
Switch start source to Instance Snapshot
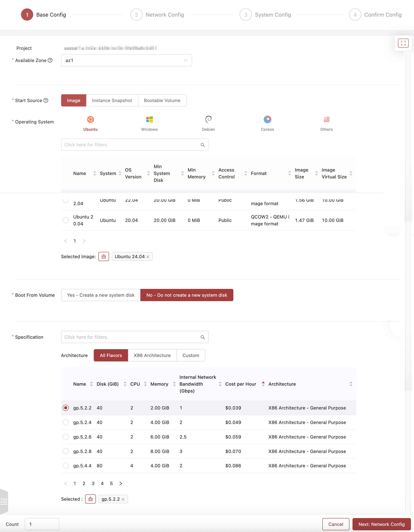click(x=112, y=101)
